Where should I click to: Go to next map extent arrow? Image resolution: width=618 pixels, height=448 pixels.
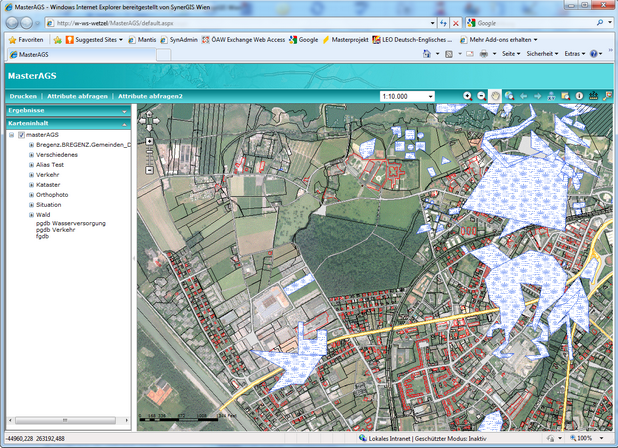537,96
